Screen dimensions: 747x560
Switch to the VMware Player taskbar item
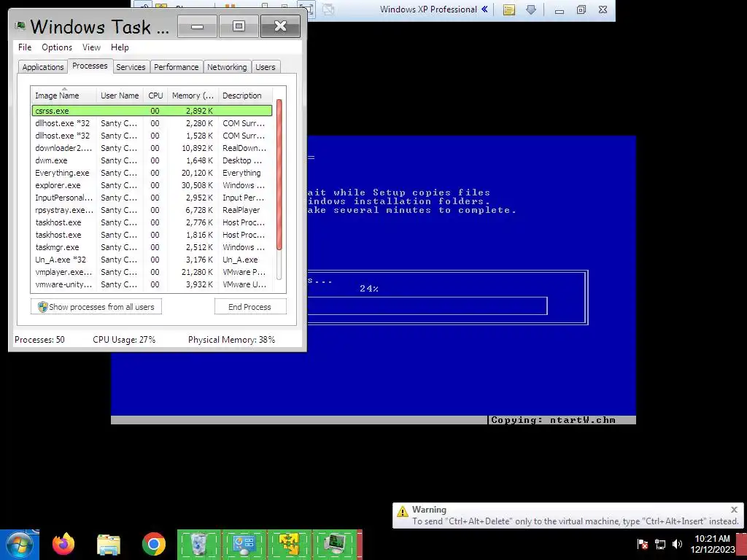click(289, 544)
